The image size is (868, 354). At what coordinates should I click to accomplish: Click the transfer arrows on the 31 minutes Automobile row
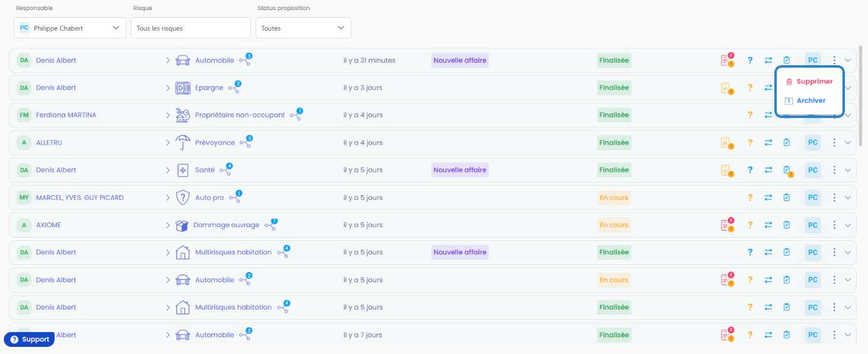768,60
